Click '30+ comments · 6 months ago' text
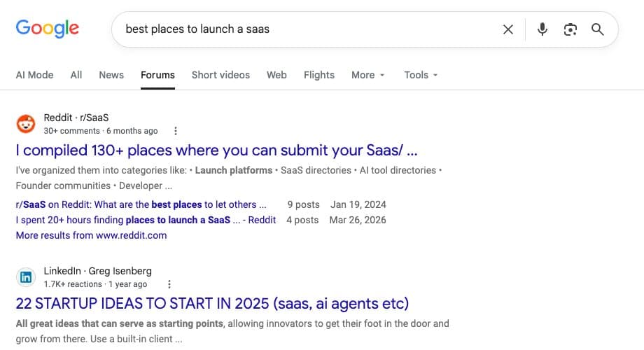Screen dimensions: 644x350 point(101,131)
